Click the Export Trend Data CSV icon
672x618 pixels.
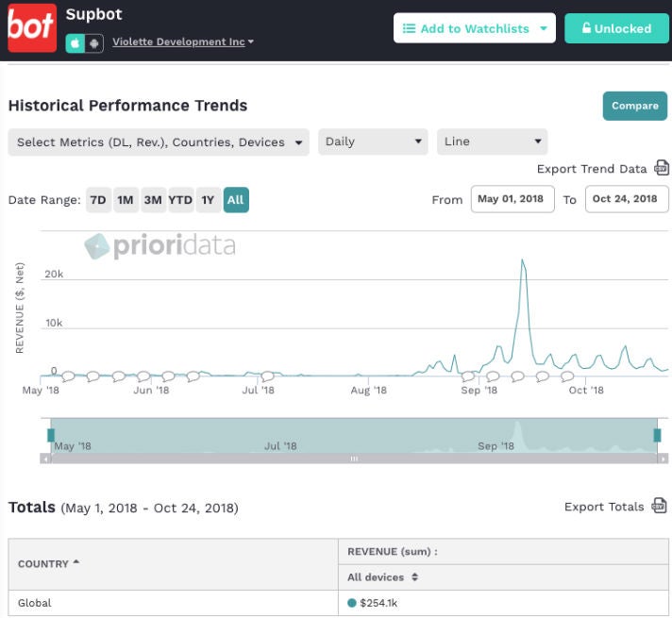[662, 168]
